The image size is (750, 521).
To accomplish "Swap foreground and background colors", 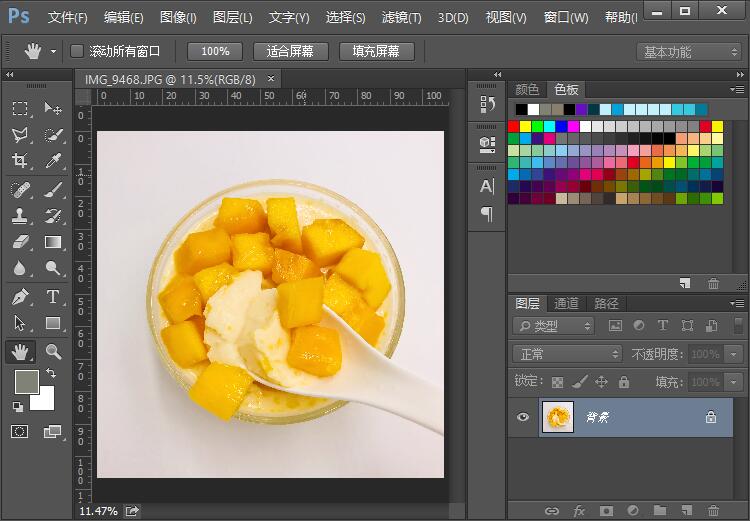I will click(x=51, y=373).
